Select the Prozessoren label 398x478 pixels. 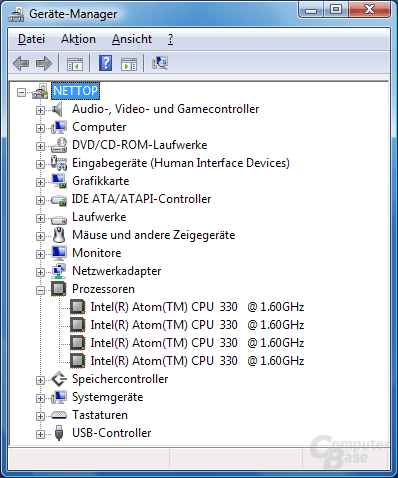(103, 289)
